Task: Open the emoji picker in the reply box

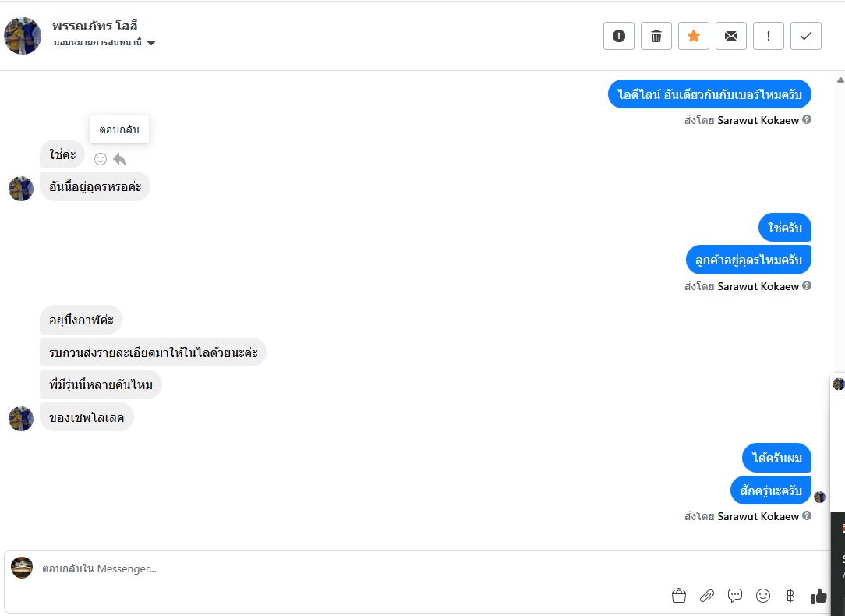Action: click(763, 596)
